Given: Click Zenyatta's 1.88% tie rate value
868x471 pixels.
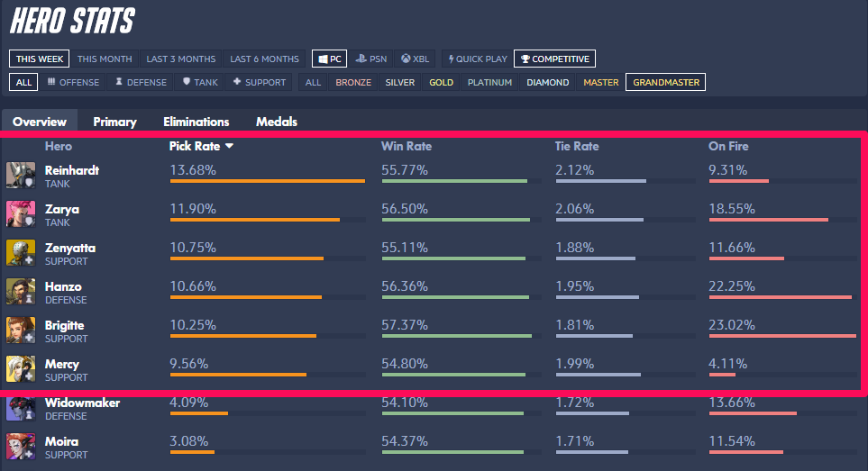Looking at the screenshot, I should [x=574, y=248].
